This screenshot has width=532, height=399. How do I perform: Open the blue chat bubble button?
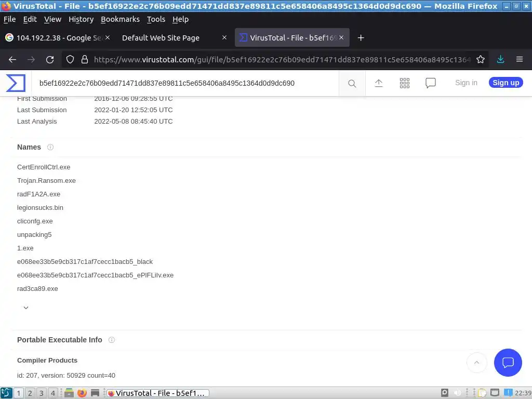pos(508,362)
